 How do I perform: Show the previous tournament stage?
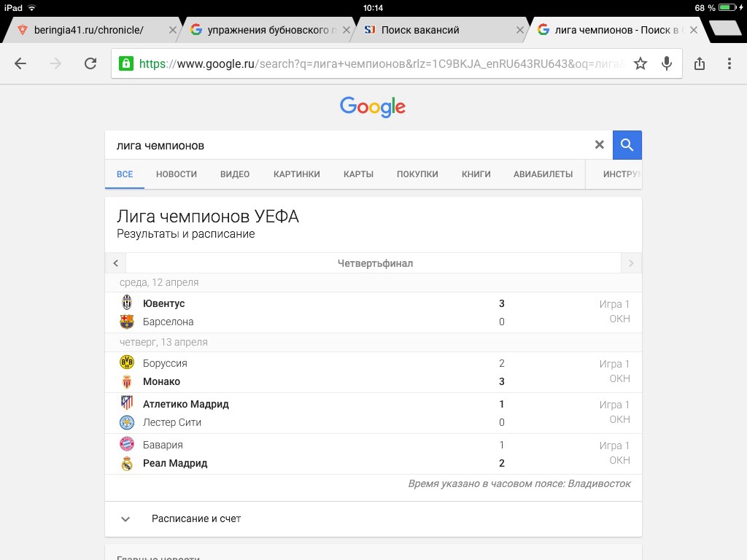point(116,263)
